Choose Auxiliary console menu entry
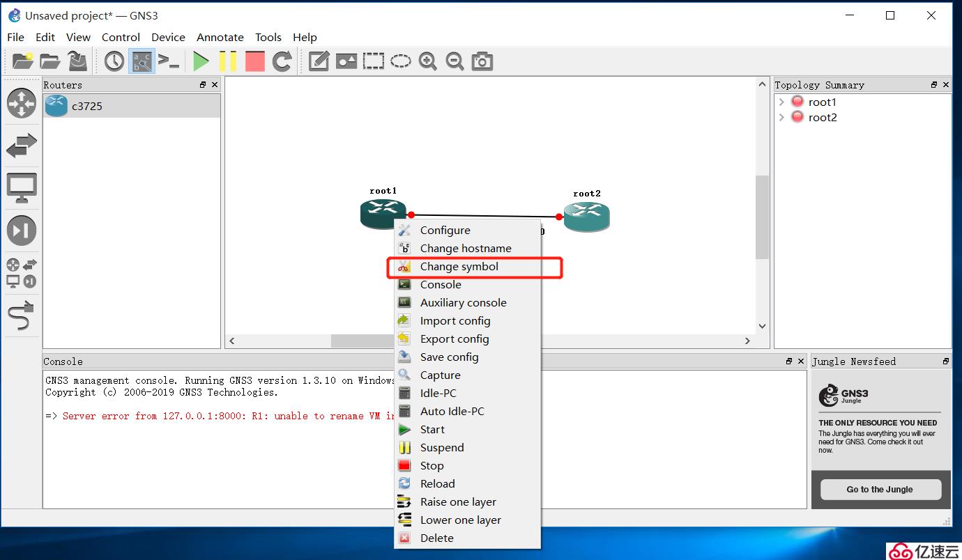Screen dimensions: 962x560 (468, 302)
